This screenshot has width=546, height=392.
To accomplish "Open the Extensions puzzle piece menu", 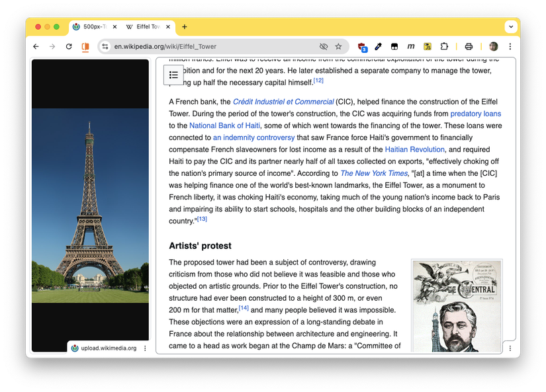I will click(x=444, y=46).
